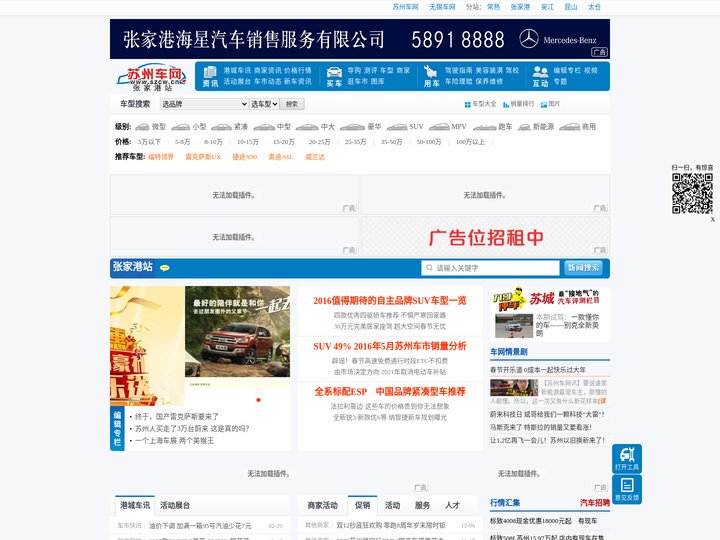Filter by 新能源 car class icon
720x540 pixels.
click(x=524, y=127)
